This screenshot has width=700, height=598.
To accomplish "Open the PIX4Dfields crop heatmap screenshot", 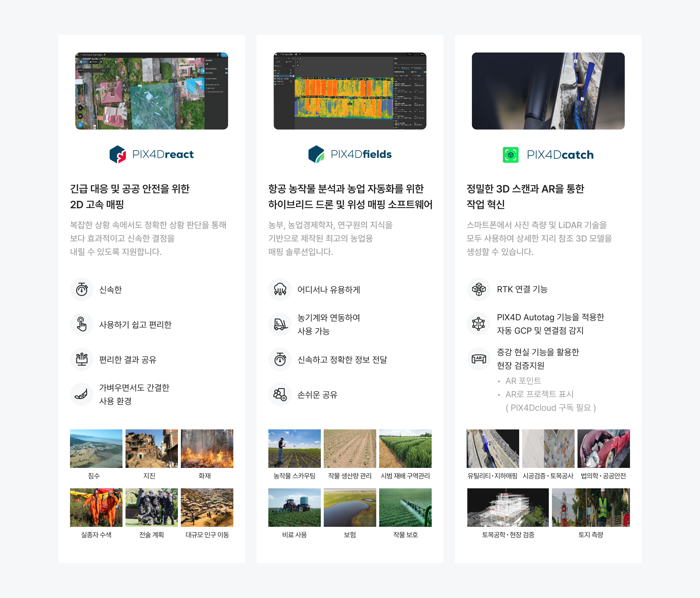I will [x=350, y=91].
